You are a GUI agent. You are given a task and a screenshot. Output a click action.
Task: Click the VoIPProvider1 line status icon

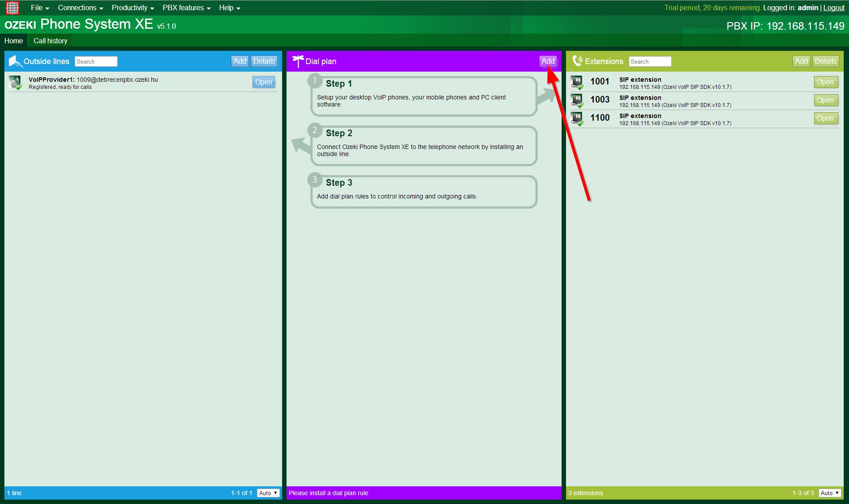[15, 83]
